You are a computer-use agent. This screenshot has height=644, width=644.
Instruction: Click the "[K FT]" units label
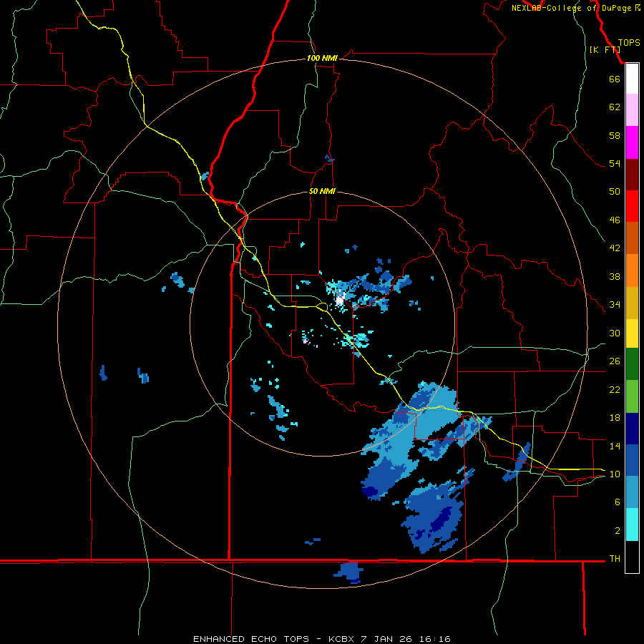tap(605, 49)
